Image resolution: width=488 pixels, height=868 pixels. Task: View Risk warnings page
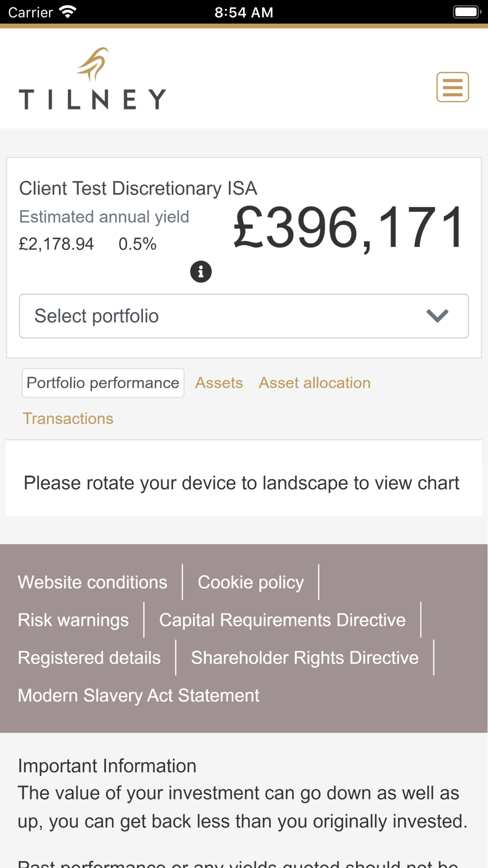tap(73, 620)
